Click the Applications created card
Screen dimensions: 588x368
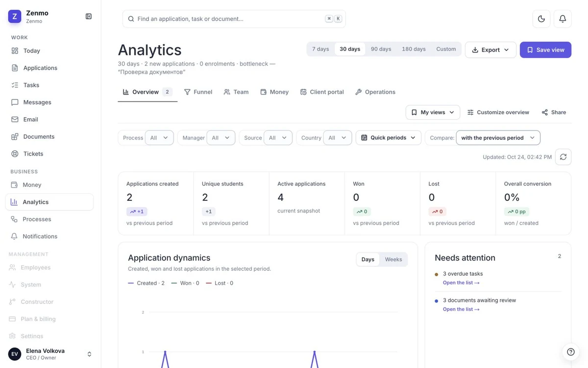point(156,204)
